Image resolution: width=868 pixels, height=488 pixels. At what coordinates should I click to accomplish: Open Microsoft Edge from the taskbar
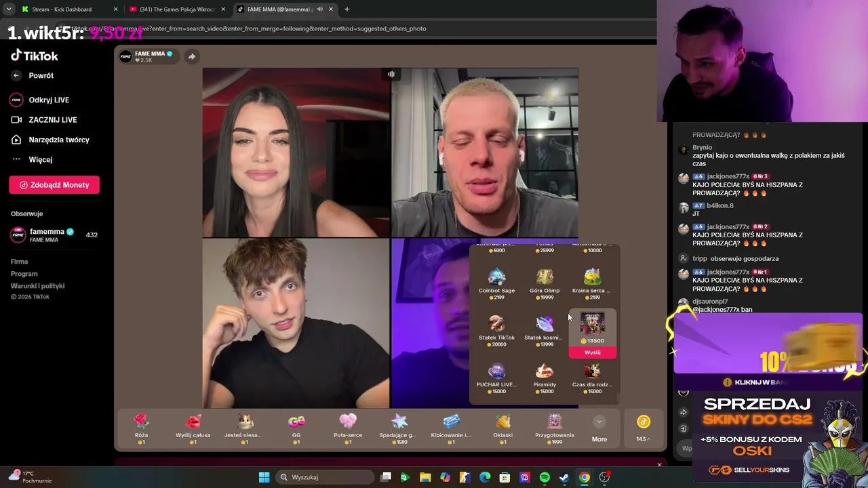[x=485, y=477]
